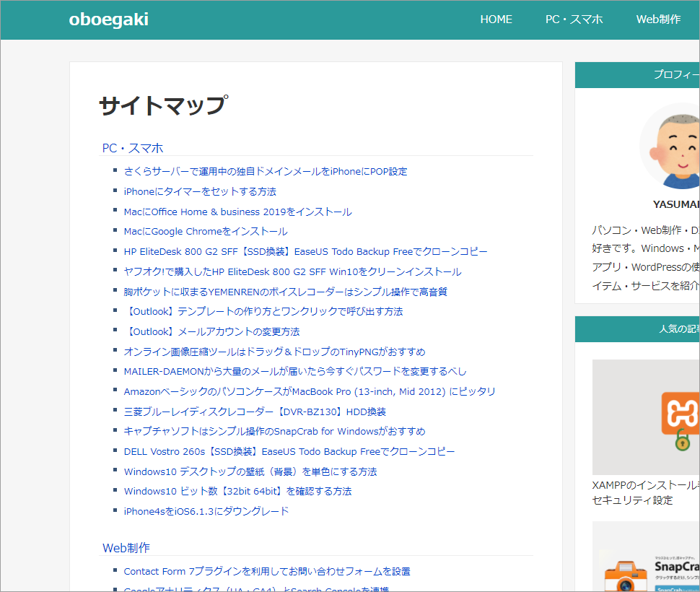Open Amazonベーシックのパソコンケース MacBook Pro link
Image resolution: width=700 pixels, height=592 pixels.
pyautogui.click(x=310, y=391)
